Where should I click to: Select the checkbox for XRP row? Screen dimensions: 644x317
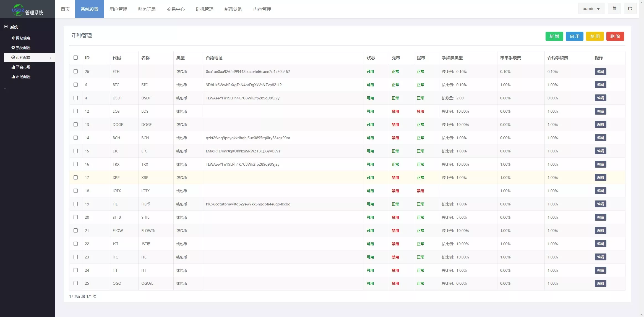(75, 178)
